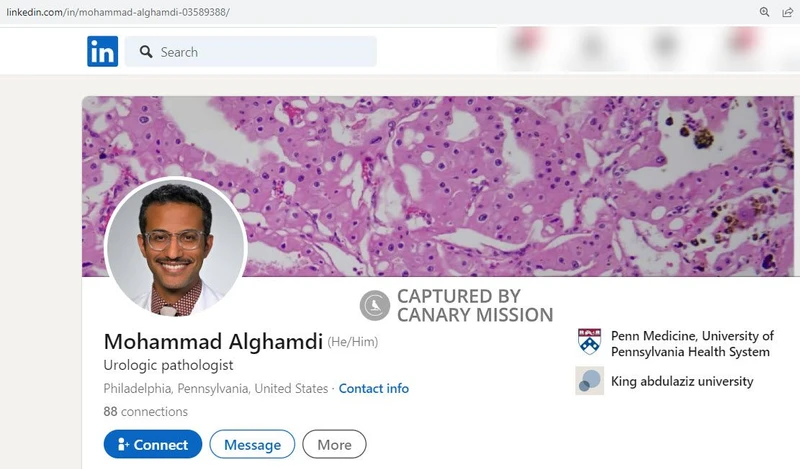
Task: Click the name Mohammad Alghamdi heading
Action: coord(213,341)
